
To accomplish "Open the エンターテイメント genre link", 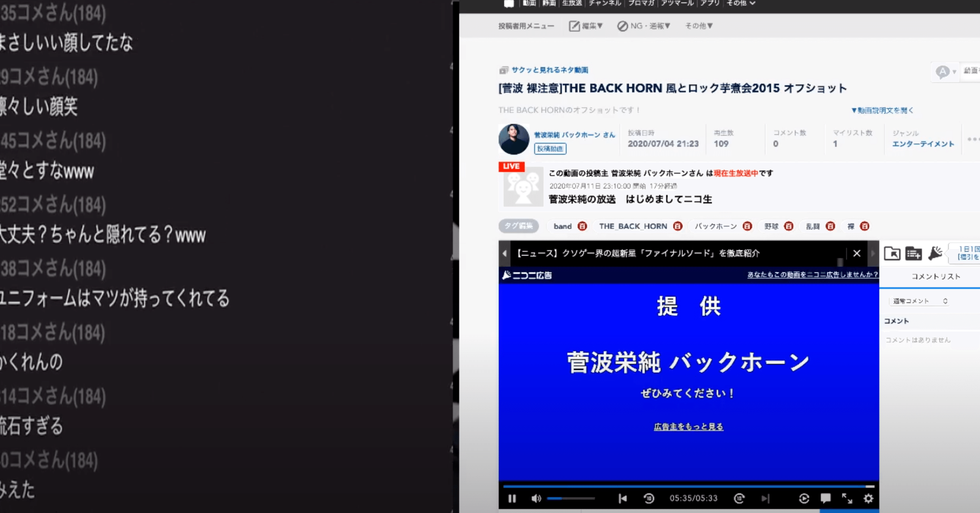I will tap(923, 144).
